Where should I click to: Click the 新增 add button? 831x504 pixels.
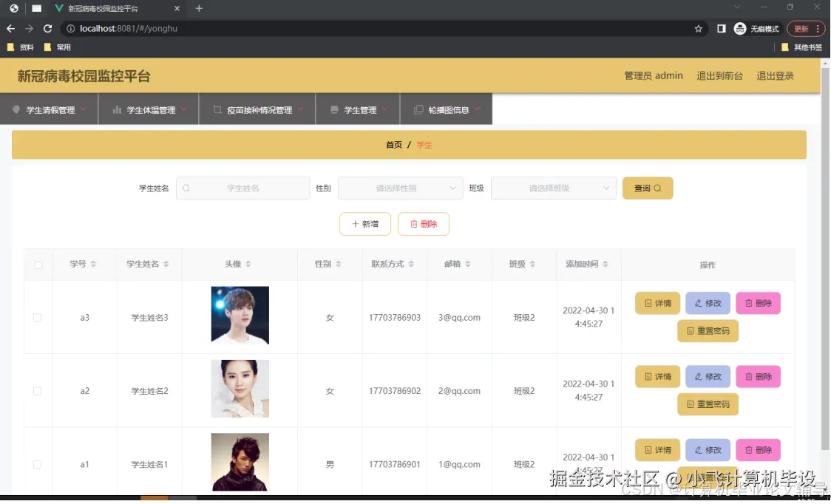click(x=365, y=224)
